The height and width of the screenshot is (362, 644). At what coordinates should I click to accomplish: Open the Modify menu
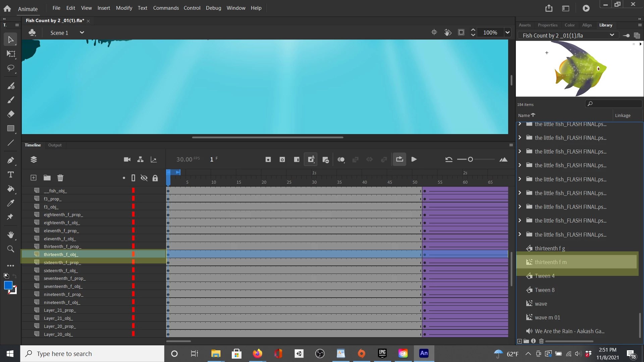click(124, 8)
